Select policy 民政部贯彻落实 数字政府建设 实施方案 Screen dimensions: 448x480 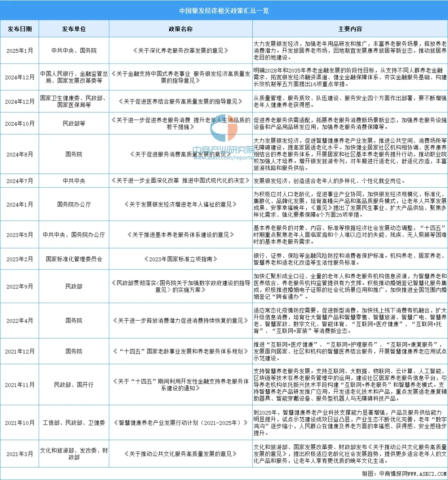coord(180,286)
